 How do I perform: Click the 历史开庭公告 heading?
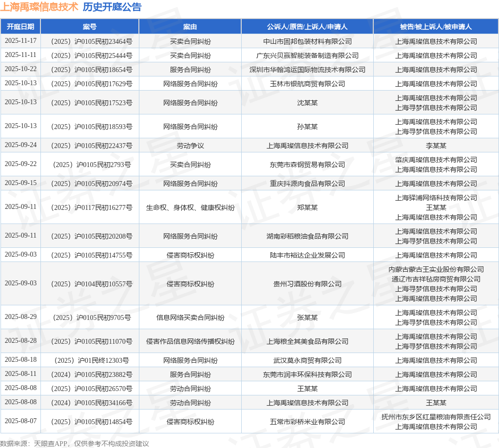coord(112,7)
